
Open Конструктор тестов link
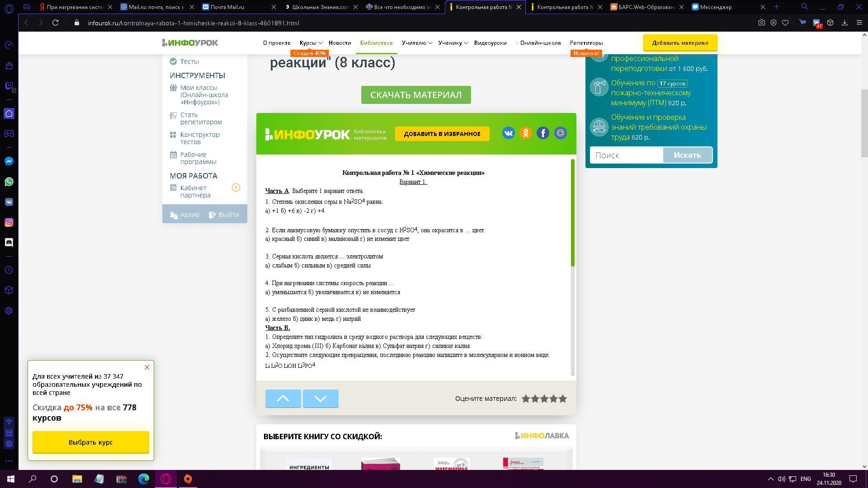click(x=200, y=138)
